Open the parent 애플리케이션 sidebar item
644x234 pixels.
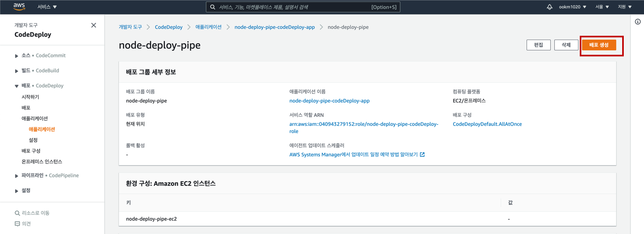(x=34, y=118)
